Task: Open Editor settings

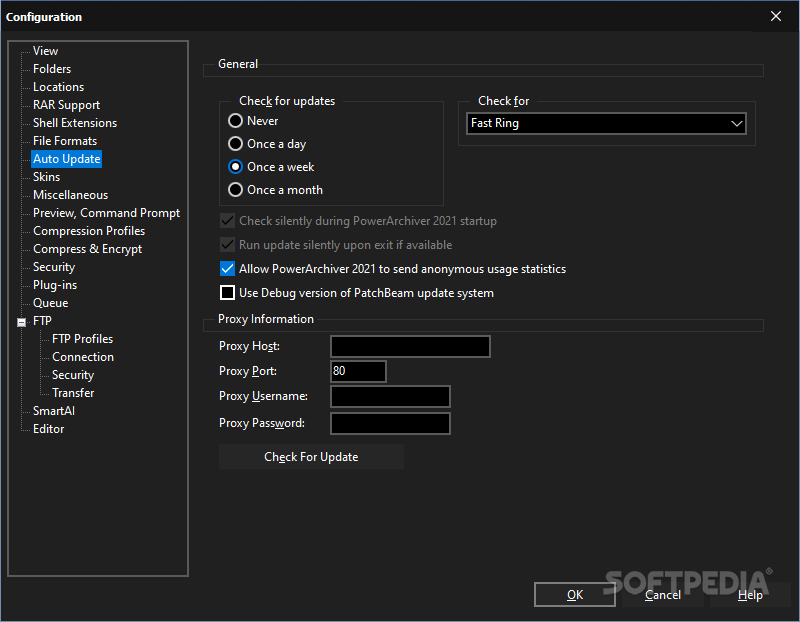Action: (48, 429)
